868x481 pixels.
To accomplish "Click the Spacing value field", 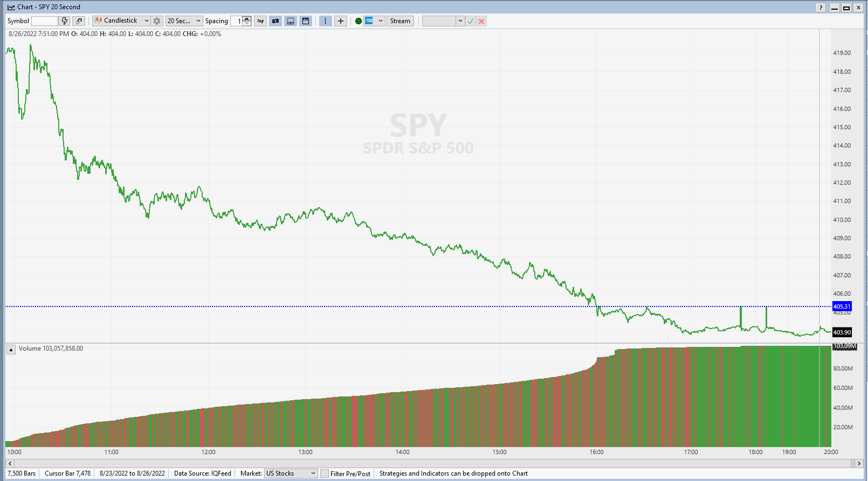I will [x=236, y=21].
